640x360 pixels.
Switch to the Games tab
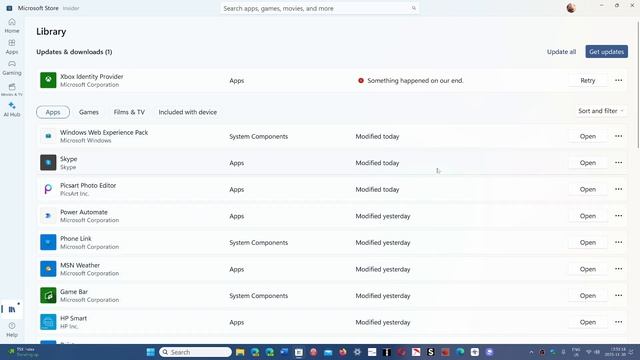pos(89,112)
